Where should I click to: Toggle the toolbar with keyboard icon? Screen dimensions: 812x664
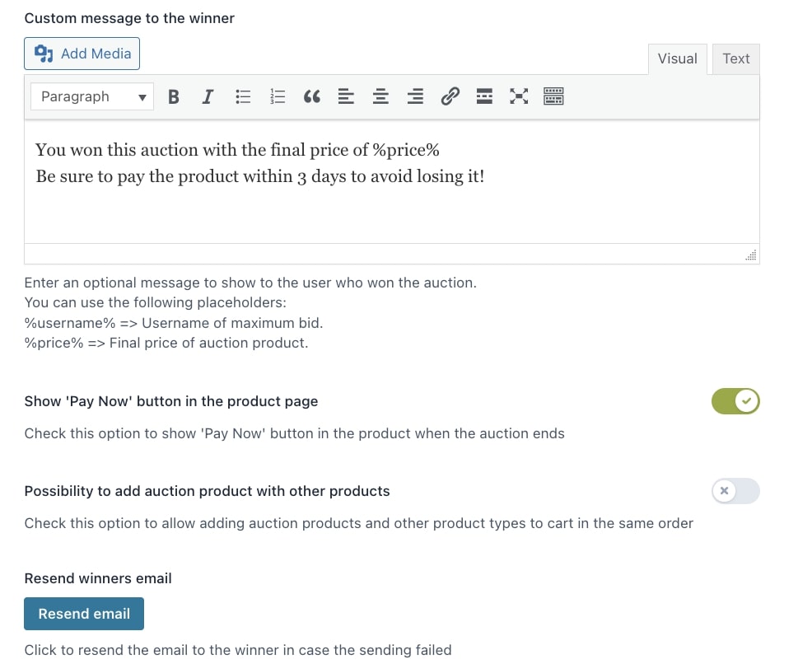click(553, 96)
